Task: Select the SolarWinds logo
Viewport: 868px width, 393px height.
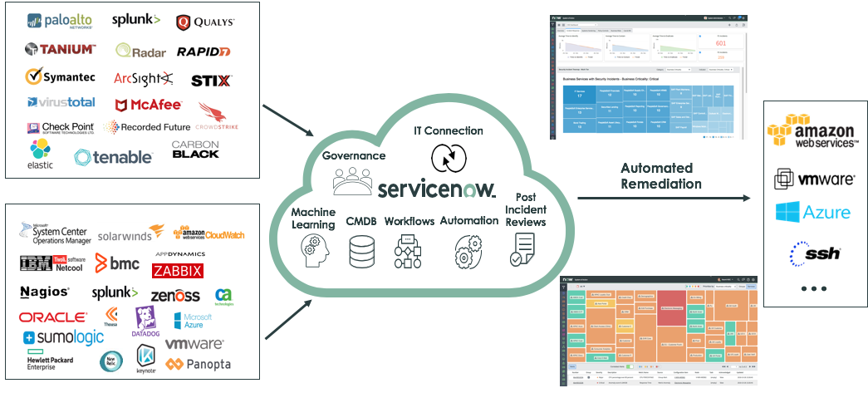Action: tap(131, 233)
